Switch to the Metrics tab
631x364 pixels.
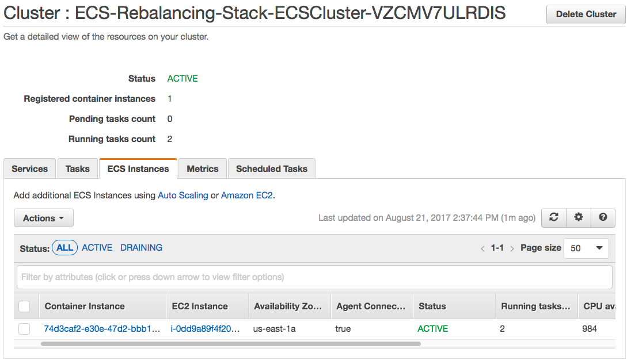coord(203,168)
